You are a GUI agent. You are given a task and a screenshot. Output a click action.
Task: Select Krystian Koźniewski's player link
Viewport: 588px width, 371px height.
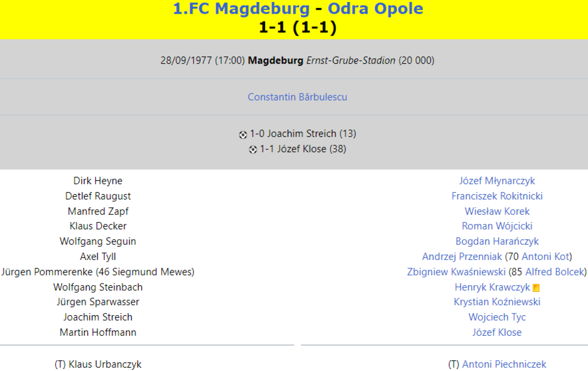click(x=497, y=302)
